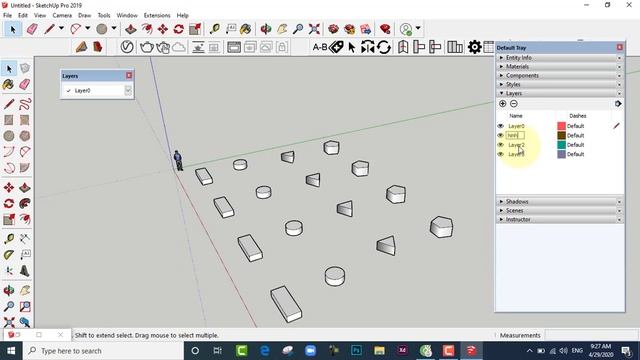Open dropdown arrow beside the account icon
Viewport: 640px width, 360px height.
(x=418, y=28)
